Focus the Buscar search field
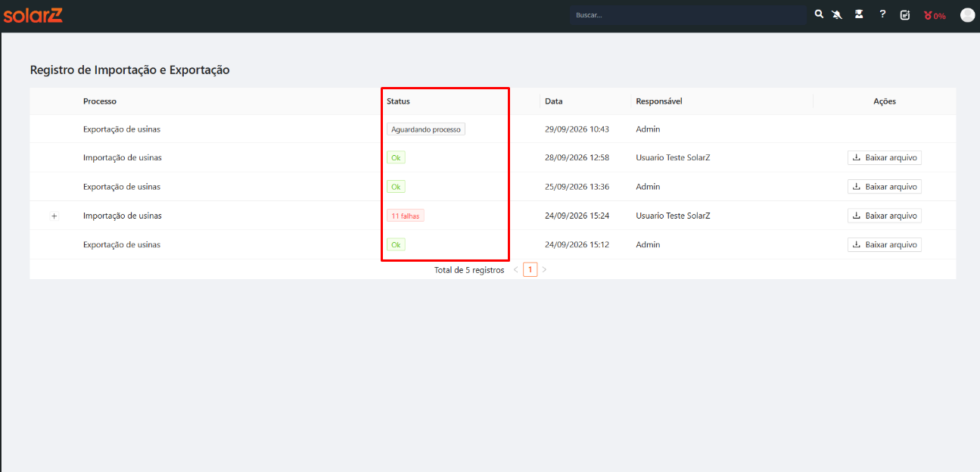The height and width of the screenshot is (472, 980). click(x=689, y=15)
